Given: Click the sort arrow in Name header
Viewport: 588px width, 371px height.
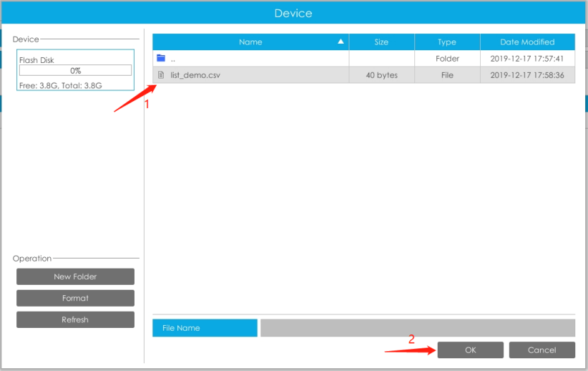Looking at the screenshot, I should click(341, 42).
